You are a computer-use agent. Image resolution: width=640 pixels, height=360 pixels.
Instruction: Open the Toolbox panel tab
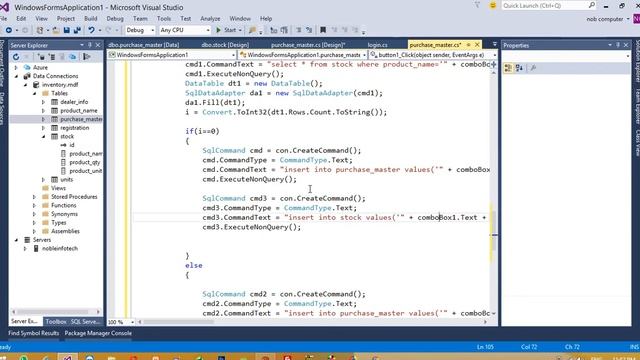pos(56,322)
